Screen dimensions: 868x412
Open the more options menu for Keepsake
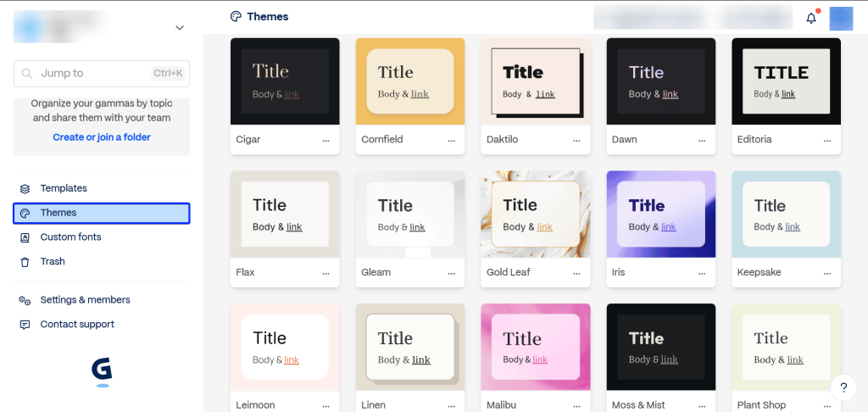point(827,274)
